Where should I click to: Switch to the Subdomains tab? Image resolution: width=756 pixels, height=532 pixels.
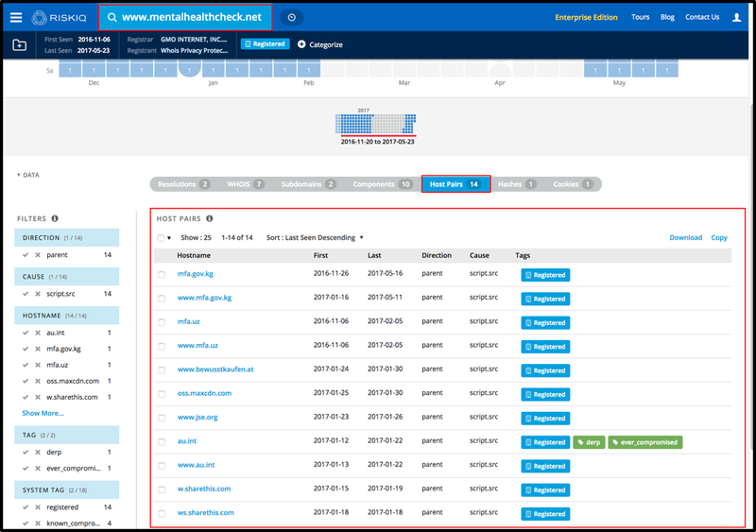click(308, 184)
